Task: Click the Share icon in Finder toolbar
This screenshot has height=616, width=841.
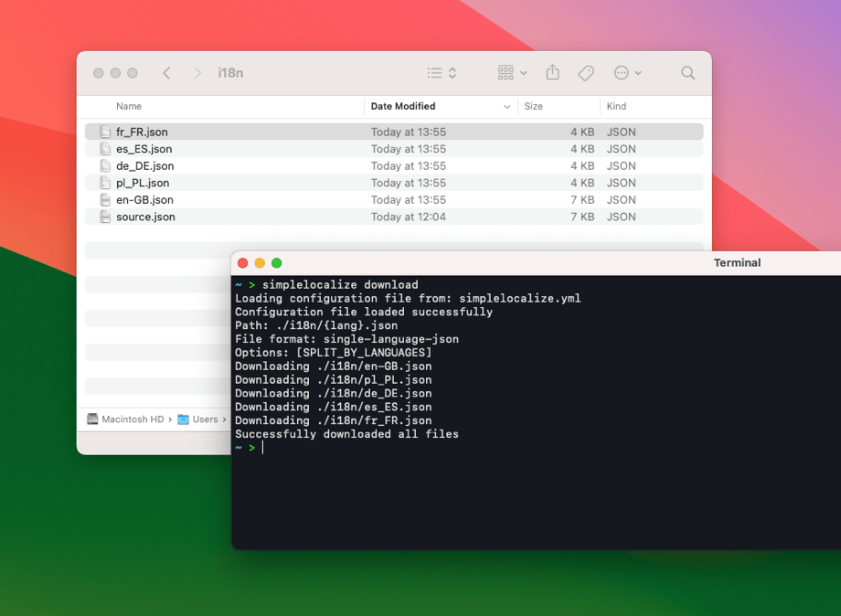Action: click(552, 72)
